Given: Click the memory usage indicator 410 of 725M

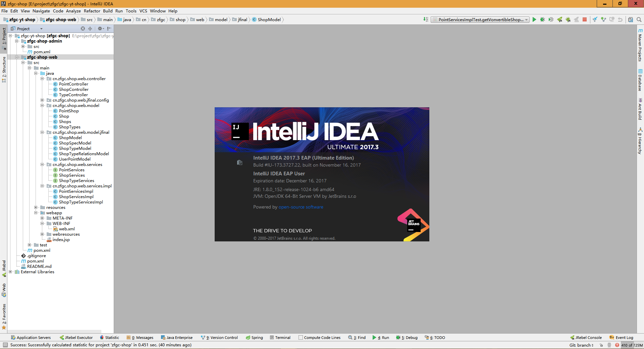Looking at the screenshot, I should click(632, 345).
